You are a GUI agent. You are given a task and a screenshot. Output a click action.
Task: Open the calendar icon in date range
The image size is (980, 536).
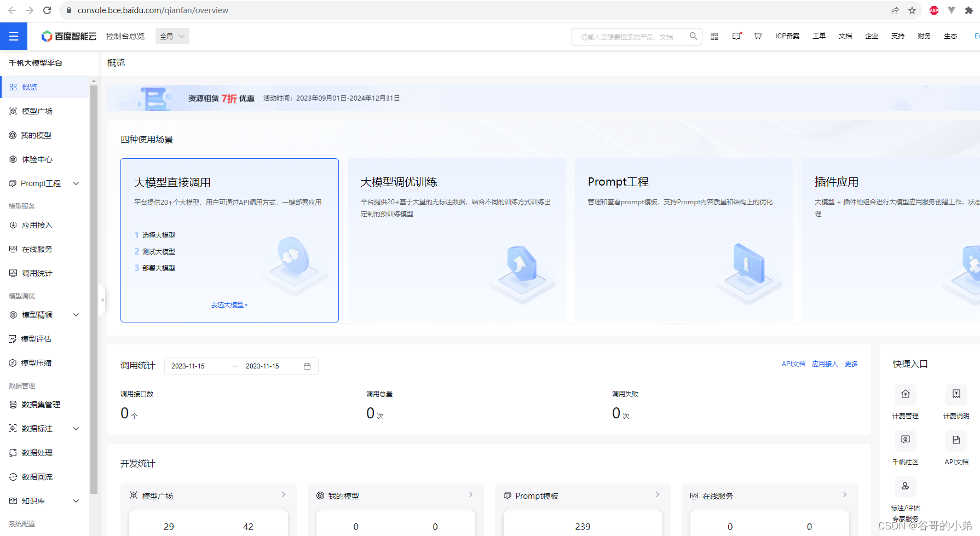307,366
